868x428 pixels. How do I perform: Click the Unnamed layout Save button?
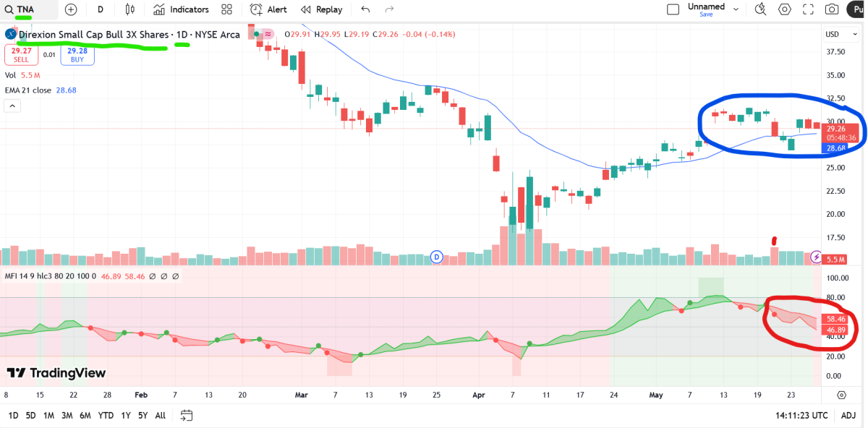pyautogui.click(x=706, y=14)
